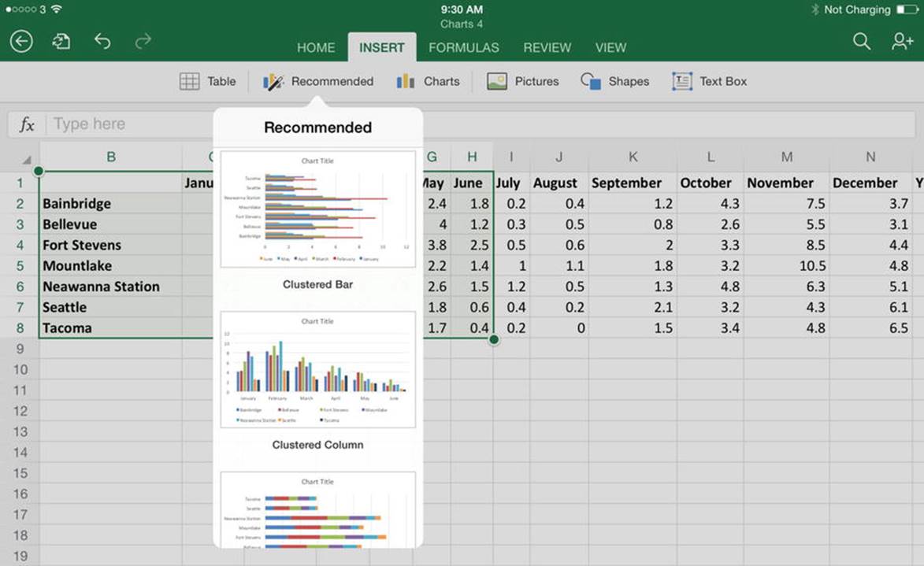The image size is (924, 566).
Task: Click the Tacoma cell
Action: click(x=111, y=327)
